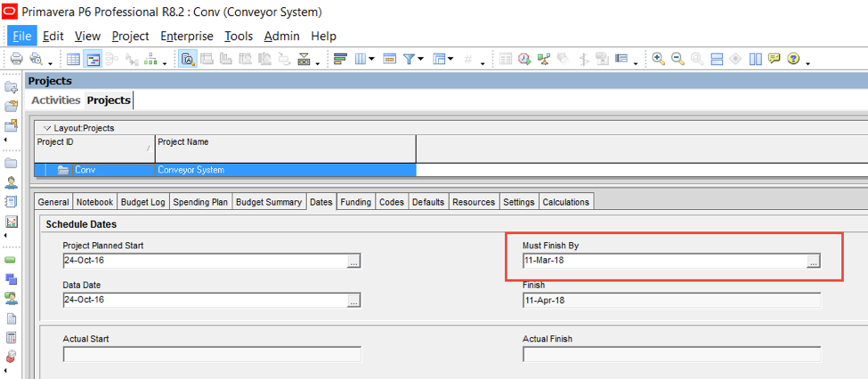Run Schedule using the clock icon
The width and height of the screenshot is (868, 379).
524,60
